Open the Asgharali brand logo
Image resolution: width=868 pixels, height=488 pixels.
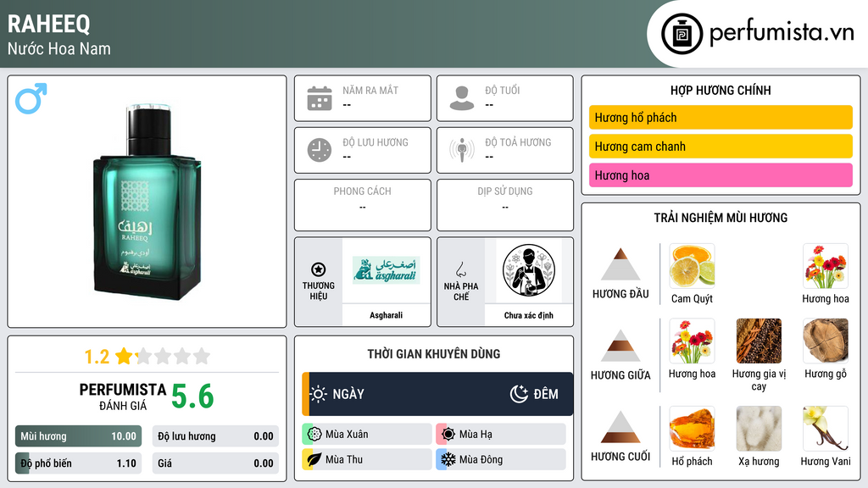pyautogui.click(x=387, y=270)
